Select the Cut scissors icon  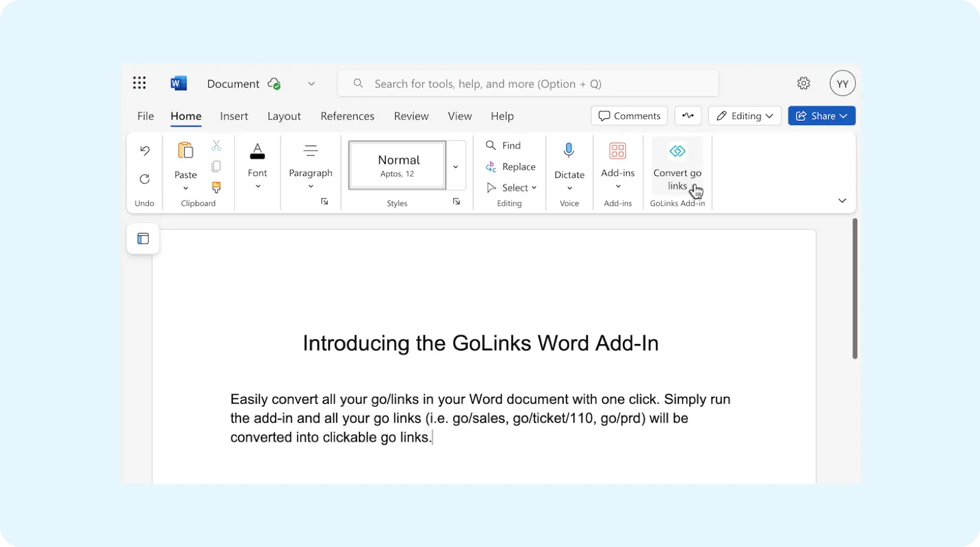pos(216,146)
